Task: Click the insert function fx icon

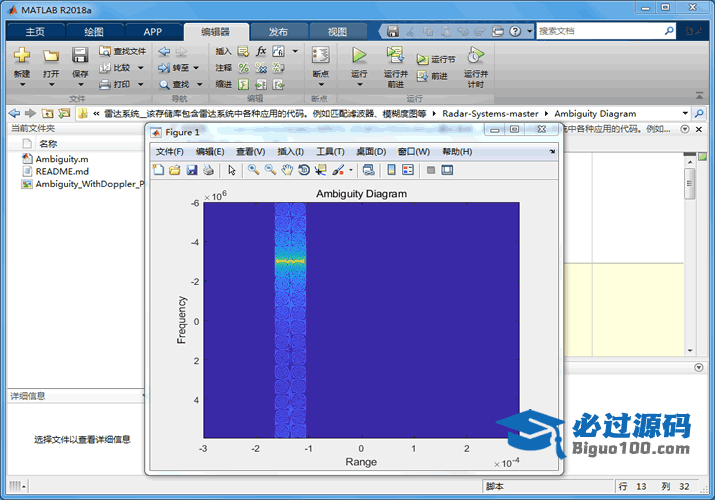Action: coord(261,51)
